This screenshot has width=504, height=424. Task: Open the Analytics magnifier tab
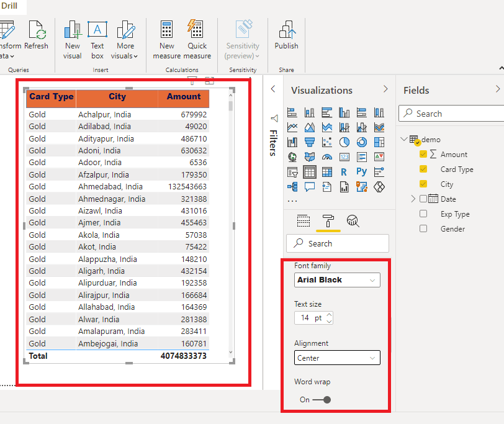coord(353,222)
